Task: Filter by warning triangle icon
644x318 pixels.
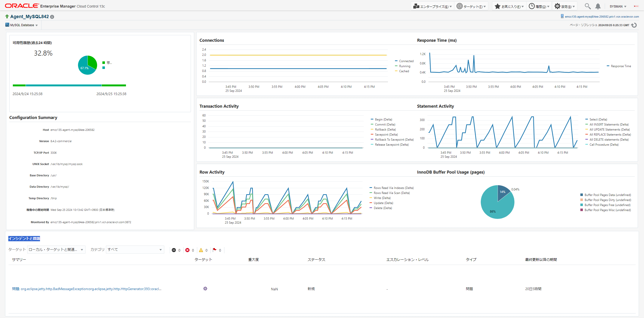Action: click(201, 250)
